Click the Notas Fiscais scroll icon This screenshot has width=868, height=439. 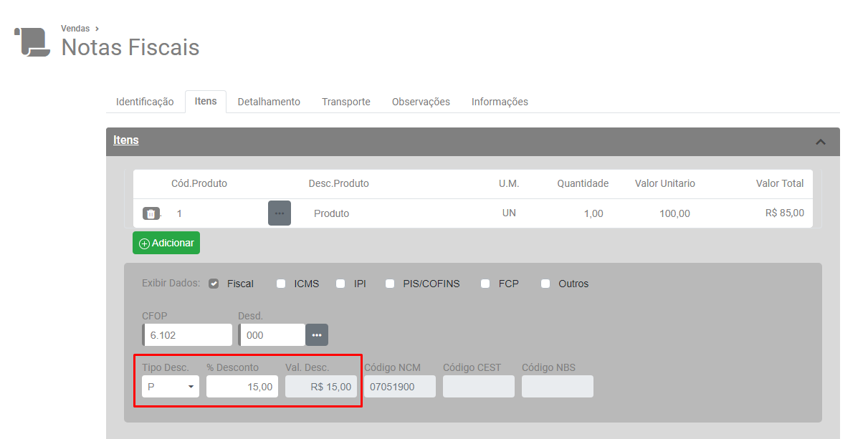point(32,42)
